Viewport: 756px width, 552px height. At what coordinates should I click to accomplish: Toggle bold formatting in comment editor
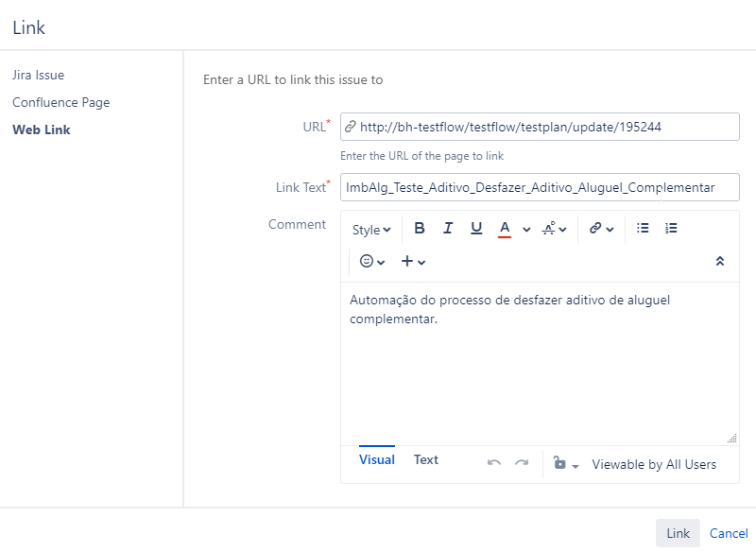tap(420, 229)
